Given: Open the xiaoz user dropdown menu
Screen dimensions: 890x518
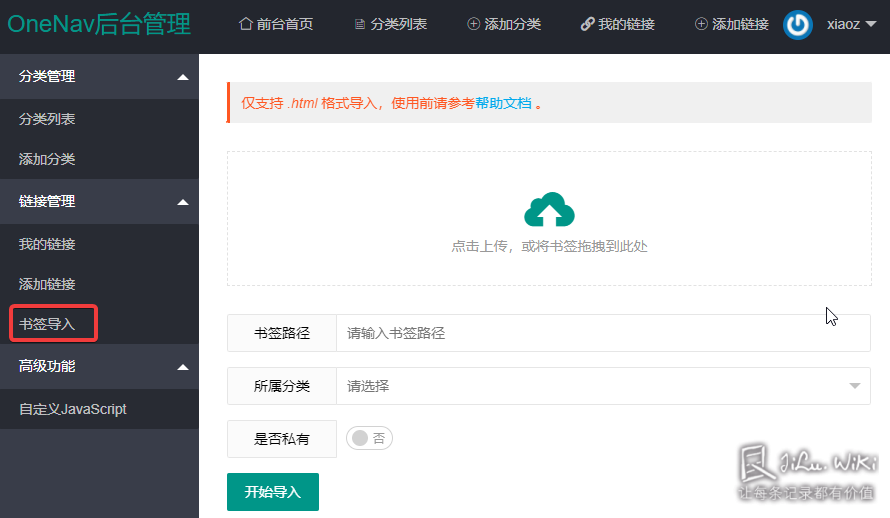Looking at the screenshot, I should (851, 24).
